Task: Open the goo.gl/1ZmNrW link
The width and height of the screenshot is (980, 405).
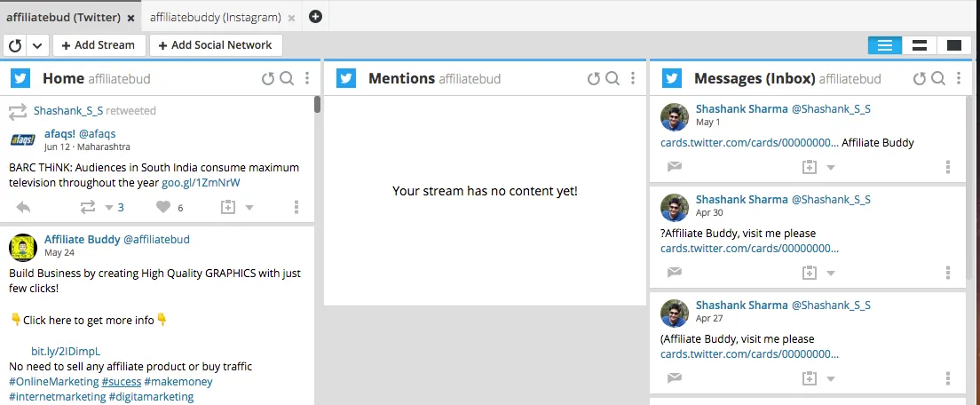Action: (202, 183)
